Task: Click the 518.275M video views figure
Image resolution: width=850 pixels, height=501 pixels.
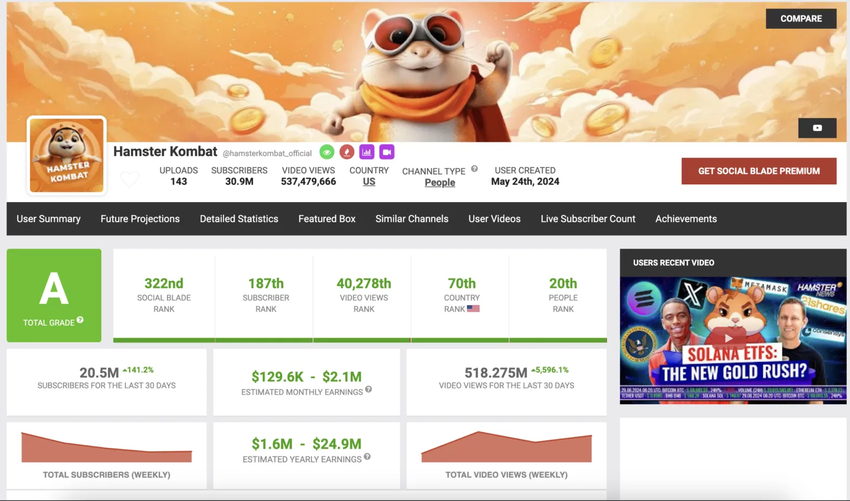Action: click(495, 373)
